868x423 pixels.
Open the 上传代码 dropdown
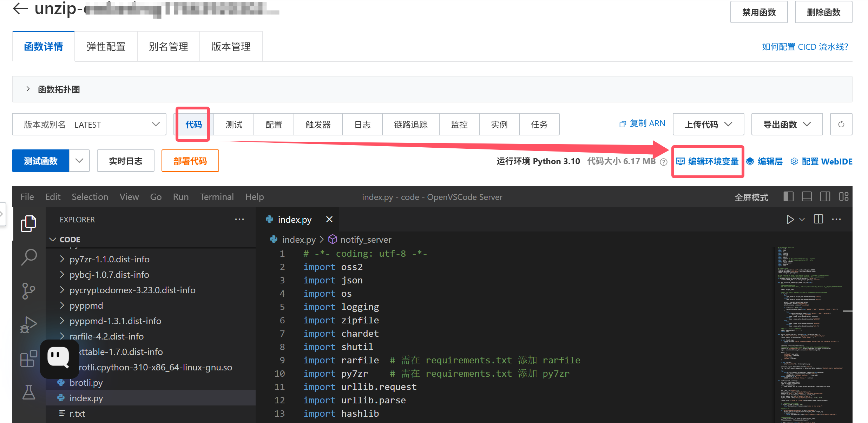[x=708, y=124]
